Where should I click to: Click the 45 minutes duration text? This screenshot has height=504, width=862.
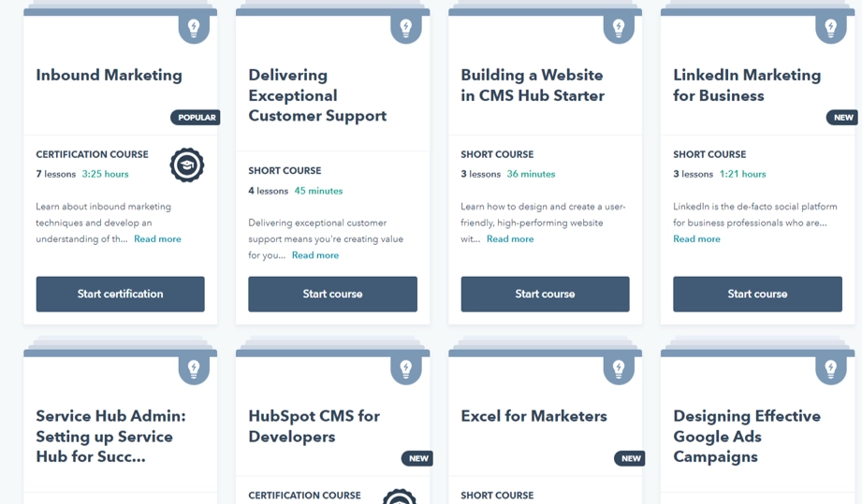coord(318,191)
